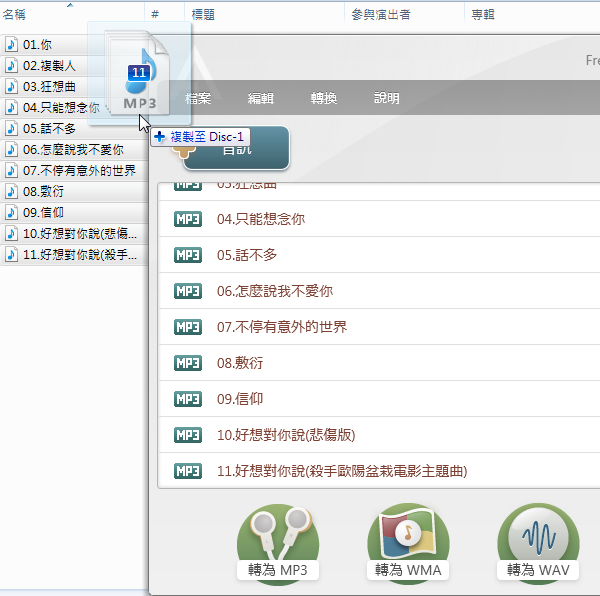This screenshot has height=596, width=600.
Task: Click the music file icon for 09.信仰
Action: pos(11,213)
